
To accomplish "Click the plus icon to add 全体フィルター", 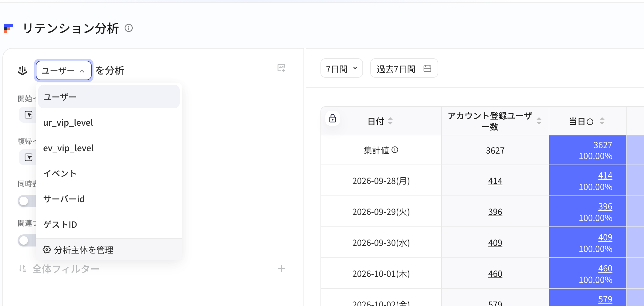I will [x=282, y=268].
